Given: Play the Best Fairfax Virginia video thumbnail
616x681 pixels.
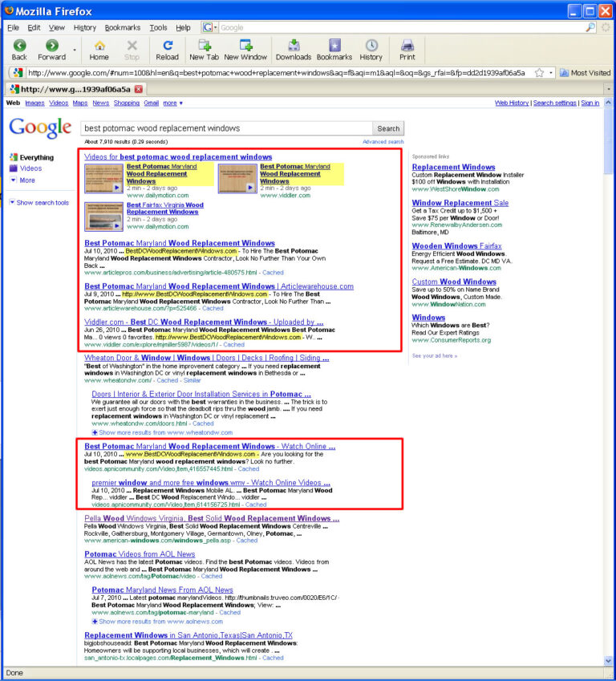Looking at the screenshot, I should click(x=103, y=217).
